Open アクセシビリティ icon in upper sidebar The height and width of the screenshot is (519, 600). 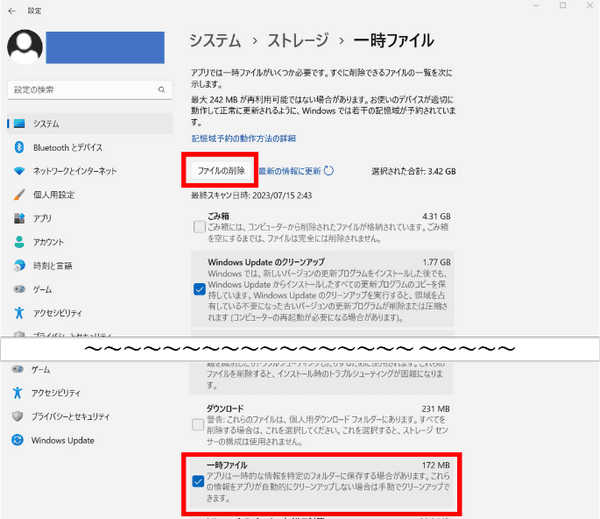pyautogui.click(x=19, y=313)
